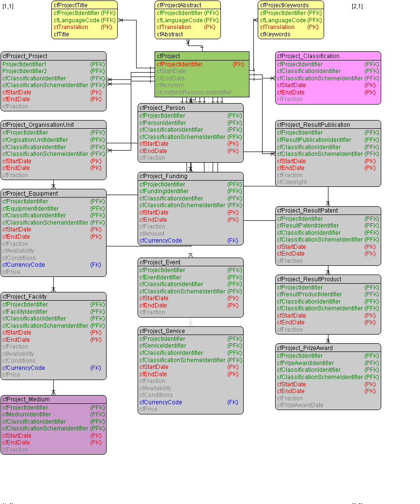420x504 pixels.
Task: Click the cfPrizeAwardDate field
Action: point(300,405)
